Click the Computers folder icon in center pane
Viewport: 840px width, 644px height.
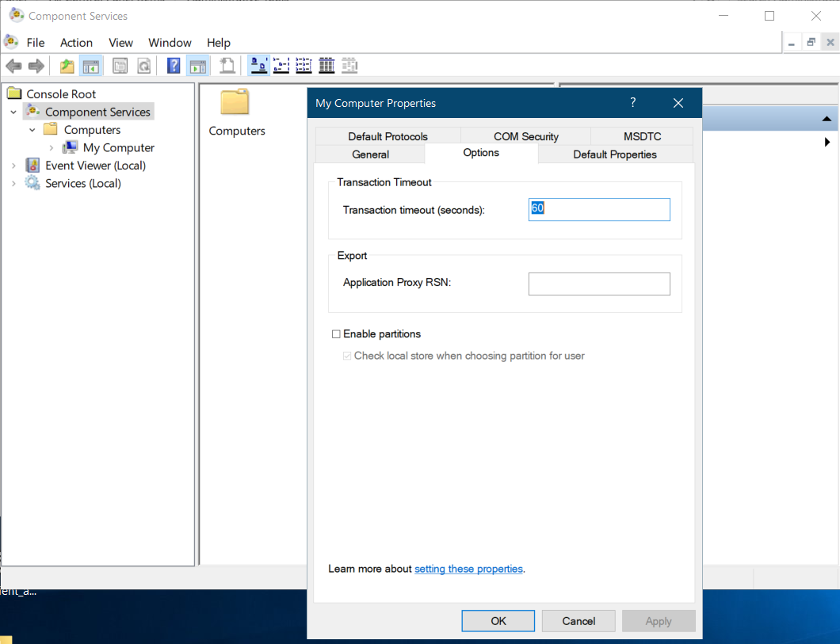pos(235,101)
